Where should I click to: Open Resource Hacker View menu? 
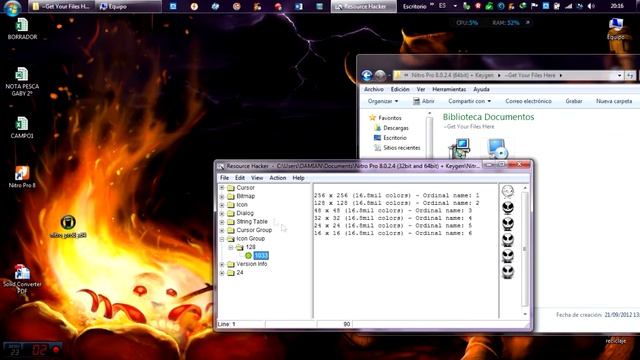coord(257,178)
